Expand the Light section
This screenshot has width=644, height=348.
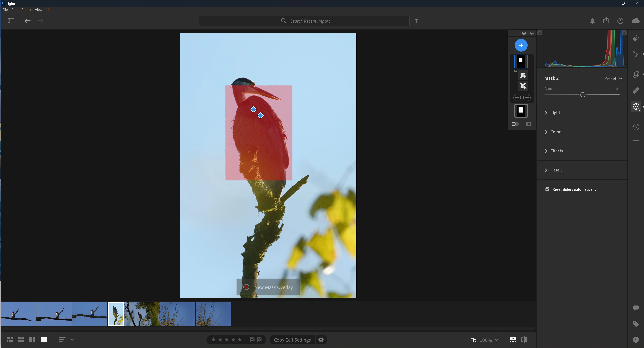555,113
